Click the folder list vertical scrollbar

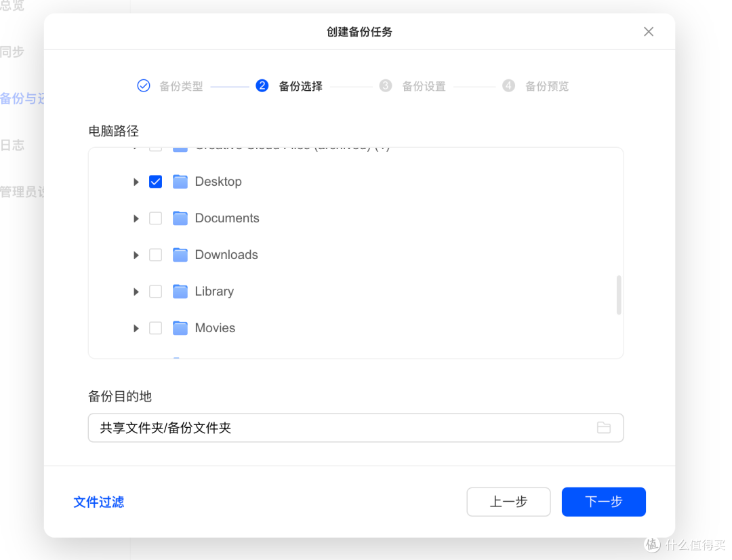(619, 295)
